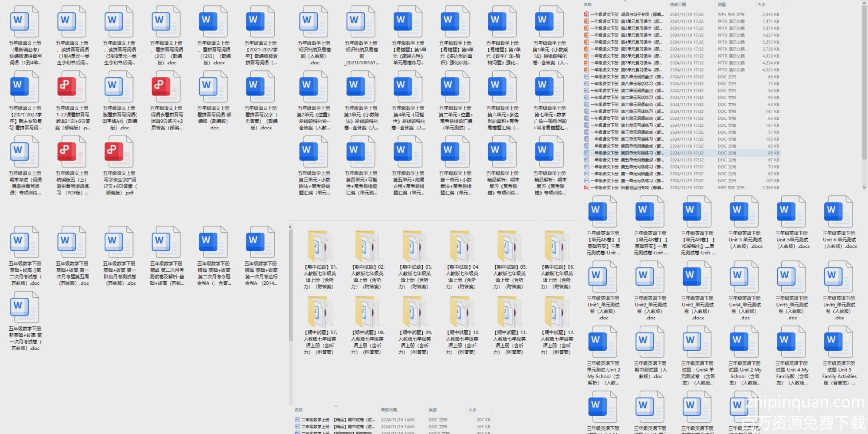Screen dimensions: 868x434
Task: Open the 【期中试题】01 folder
Action: [320, 247]
